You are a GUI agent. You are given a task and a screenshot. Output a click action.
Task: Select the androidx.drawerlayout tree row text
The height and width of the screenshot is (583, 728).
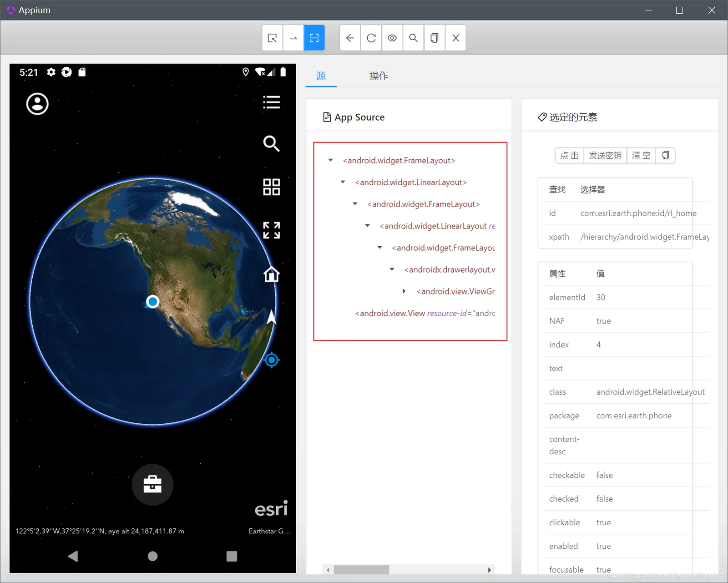[x=450, y=269]
